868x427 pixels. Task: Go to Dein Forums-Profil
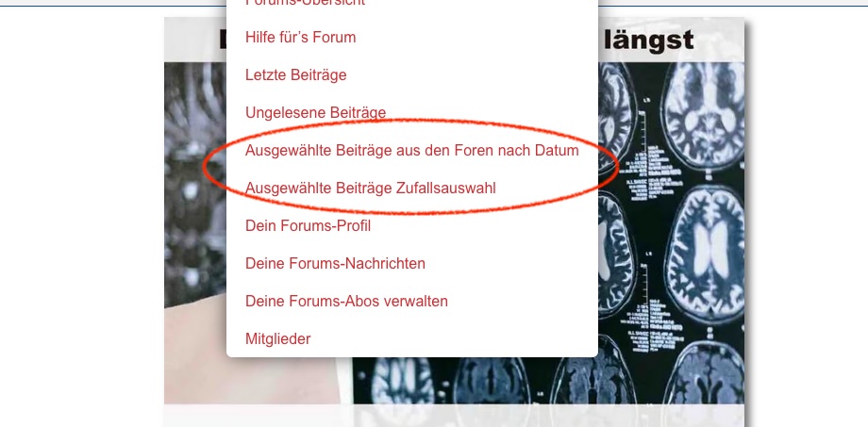[308, 225]
